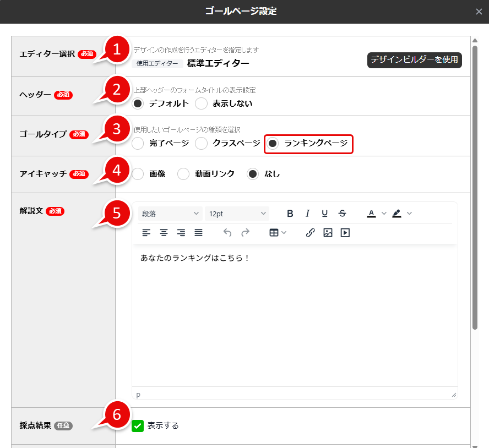
Task: Insert embedded media via the video icon
Action: pyautogui.click(x=346, y=232)
